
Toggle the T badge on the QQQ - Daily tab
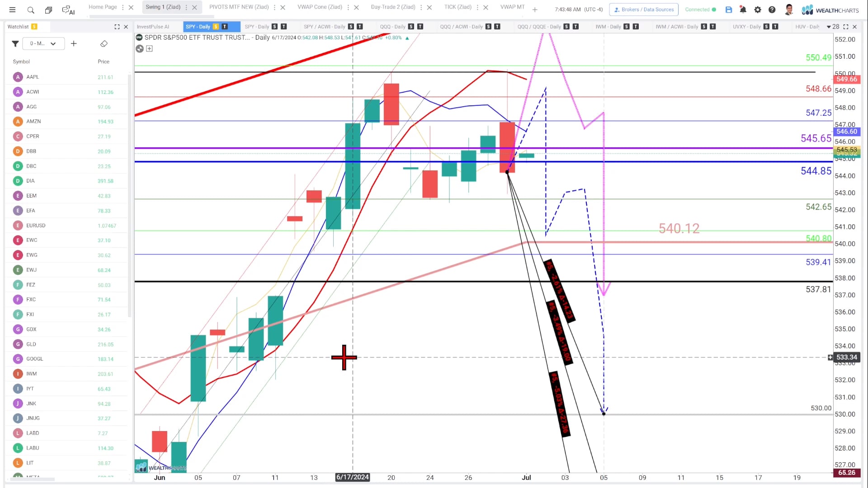click(x=420, y=27)
